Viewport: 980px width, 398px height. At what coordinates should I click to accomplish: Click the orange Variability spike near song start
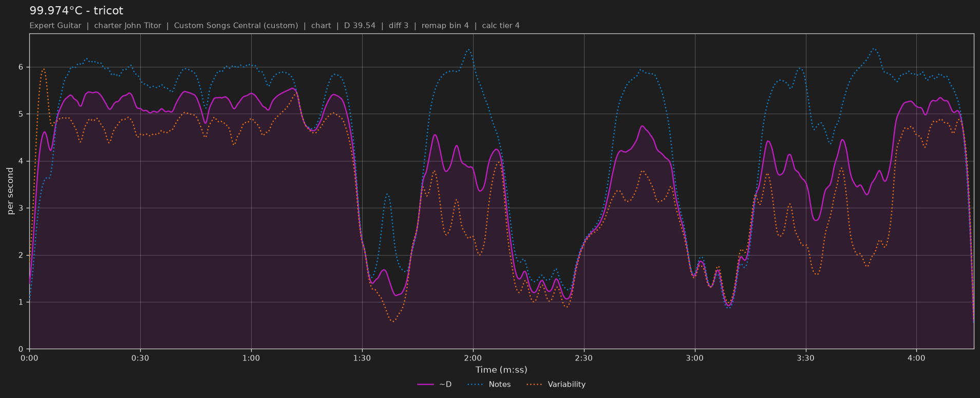pos(44,69)
